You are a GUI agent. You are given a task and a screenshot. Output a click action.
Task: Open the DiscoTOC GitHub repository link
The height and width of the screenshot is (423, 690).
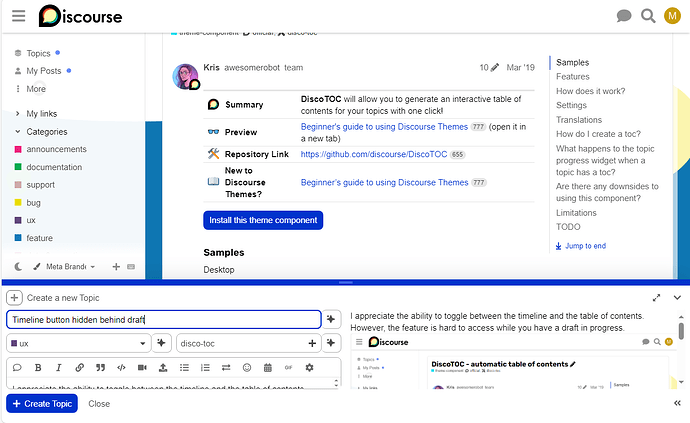(x=374, y=154)
